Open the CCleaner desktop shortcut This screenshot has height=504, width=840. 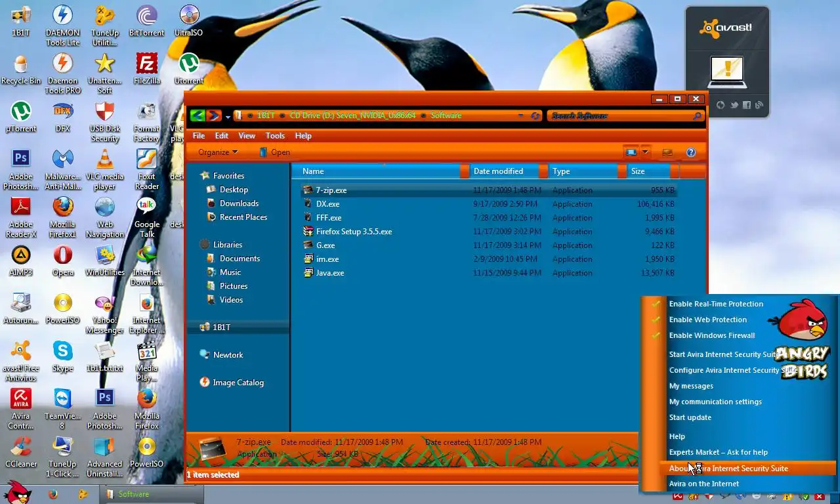(20, 452)
